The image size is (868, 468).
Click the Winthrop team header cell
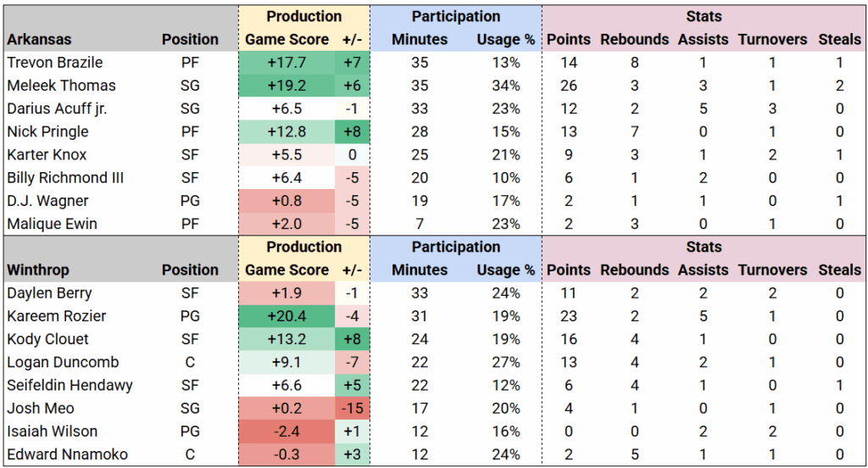(x=37, y=270)
